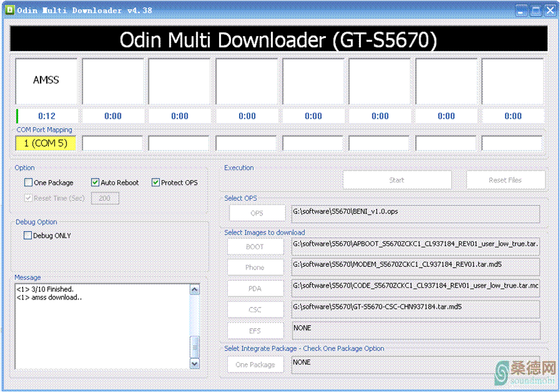Click the PDA image select button
This screenshot has width=560, height=392.
click(255, 288)
